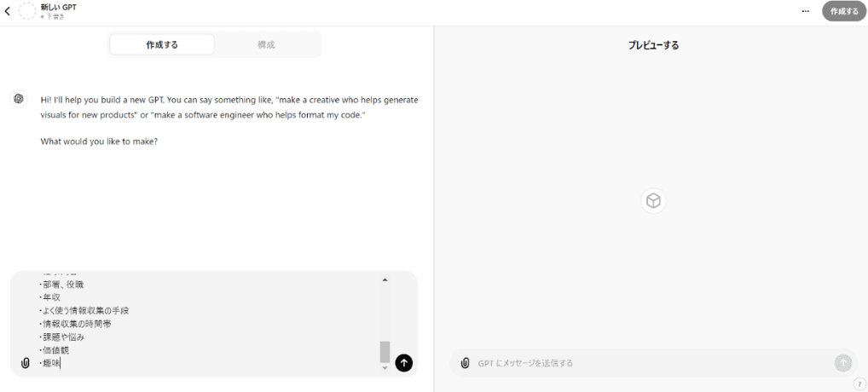Click the line ・課題や悩み

62,337
